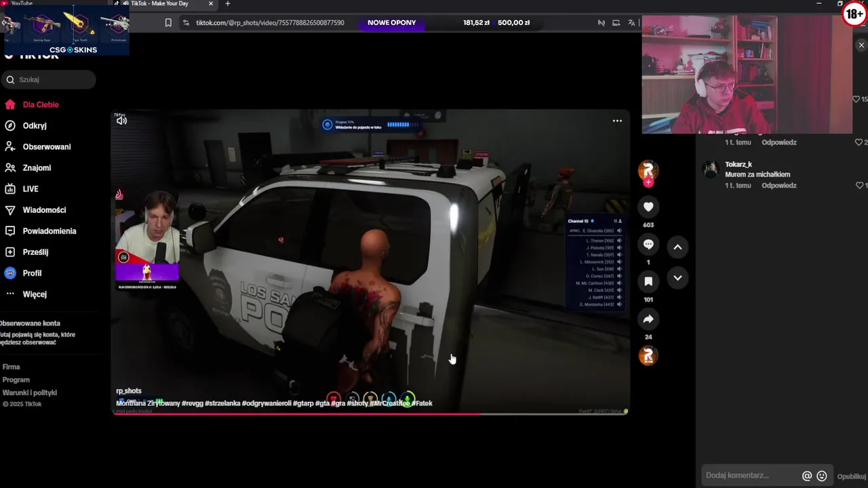Screen dimensions: 868x488
Task: Open Tokarz_k's profile avatar
Action: (711, 169)
